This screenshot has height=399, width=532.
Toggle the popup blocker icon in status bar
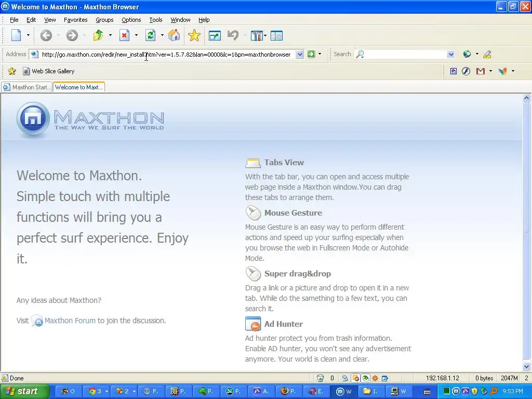click(355, 378)
